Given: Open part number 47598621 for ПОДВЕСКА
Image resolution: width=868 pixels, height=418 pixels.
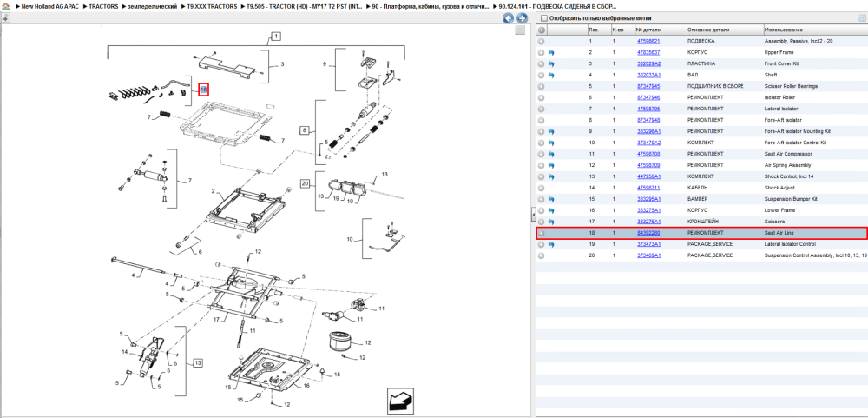Looking at the screenshot, I should [x=648, y=41].
